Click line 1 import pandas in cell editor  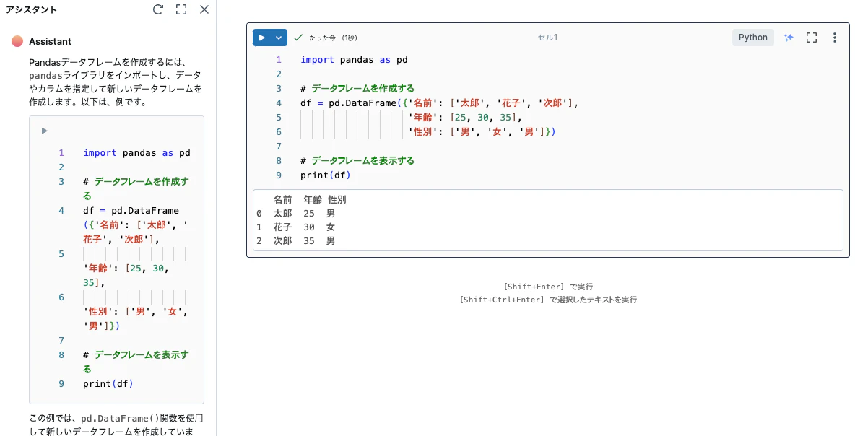354,60
